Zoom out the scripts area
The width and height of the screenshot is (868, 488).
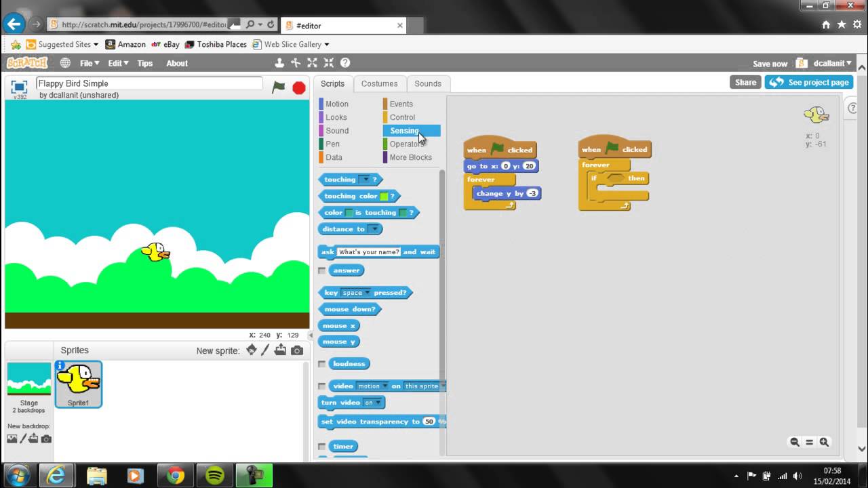point(795,442)
